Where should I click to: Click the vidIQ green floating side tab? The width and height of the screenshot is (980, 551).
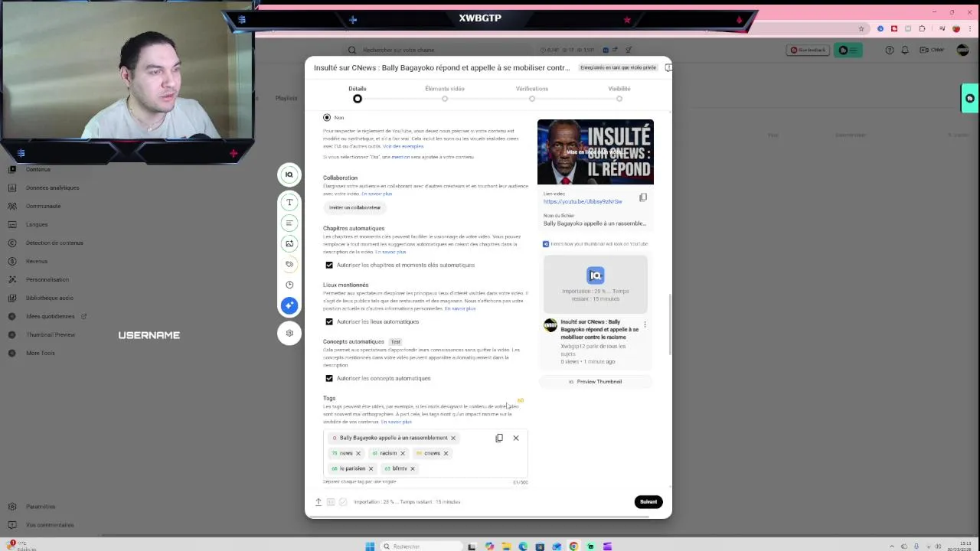click(970, 98)
